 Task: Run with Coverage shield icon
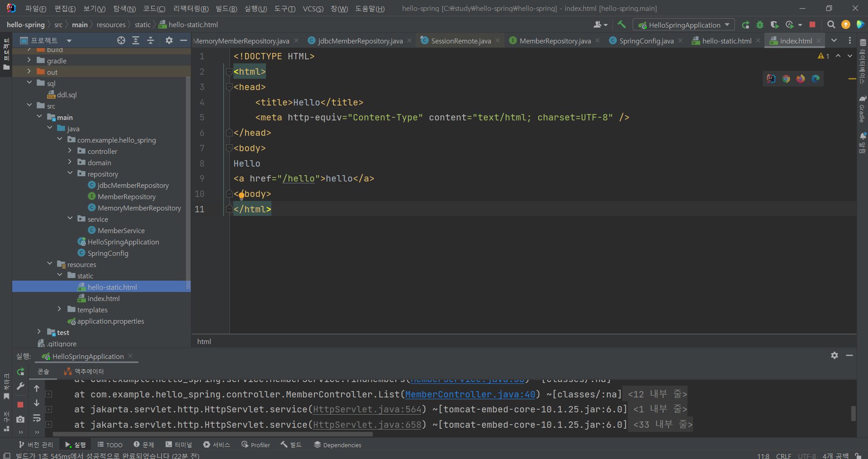[774, 25]
